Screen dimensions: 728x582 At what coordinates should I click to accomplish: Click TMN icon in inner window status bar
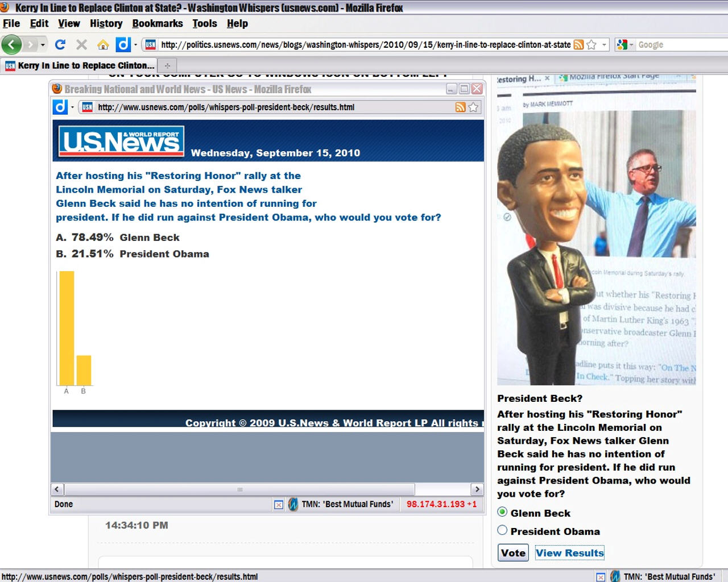click(293, 504)
